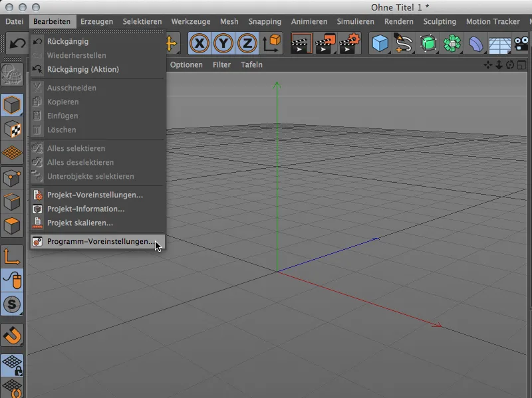Open the Filter viewport menu
The image size is (532, 398).
coord(221,64)
